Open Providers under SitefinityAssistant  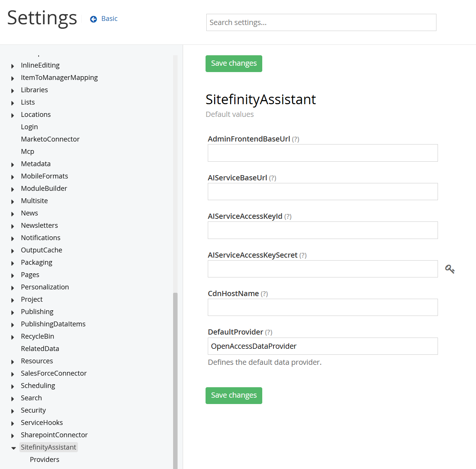click(44, 460)
